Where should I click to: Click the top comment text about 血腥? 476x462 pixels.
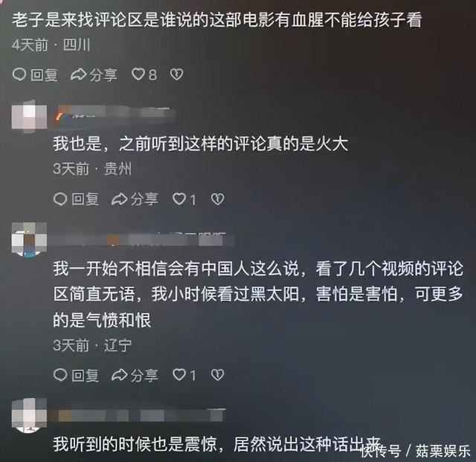(x=216, y=20)
